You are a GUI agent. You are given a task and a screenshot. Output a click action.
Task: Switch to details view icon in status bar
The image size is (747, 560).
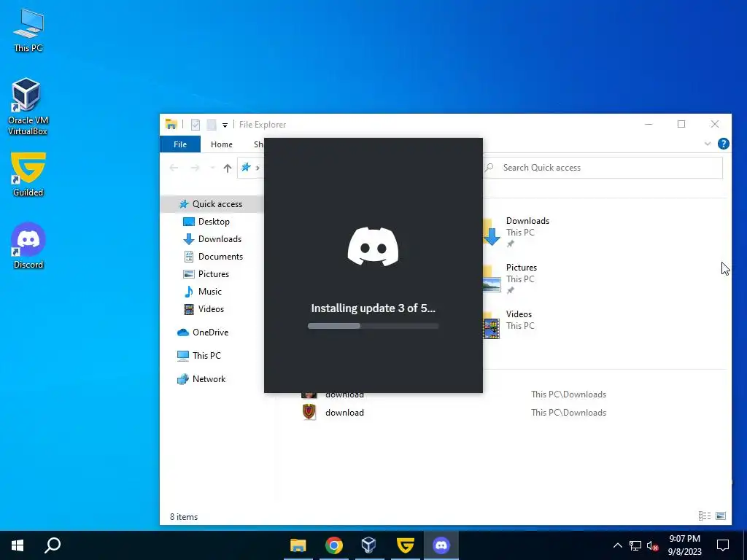click(x=705, y=516)
